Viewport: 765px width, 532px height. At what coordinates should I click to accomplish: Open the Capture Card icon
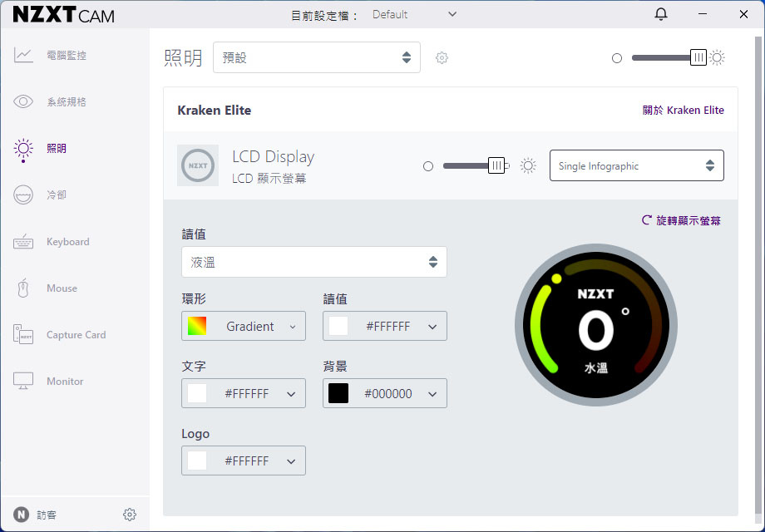(x=23, y=334)
